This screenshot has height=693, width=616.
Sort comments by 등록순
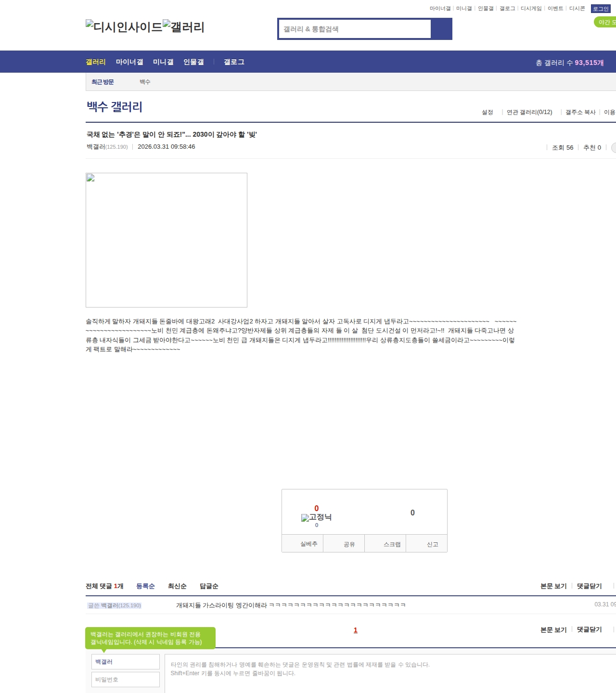[x=145, y=586]
